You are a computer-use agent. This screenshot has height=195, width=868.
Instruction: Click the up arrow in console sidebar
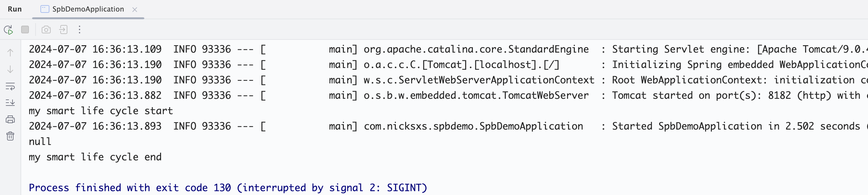tap(11, 53)
